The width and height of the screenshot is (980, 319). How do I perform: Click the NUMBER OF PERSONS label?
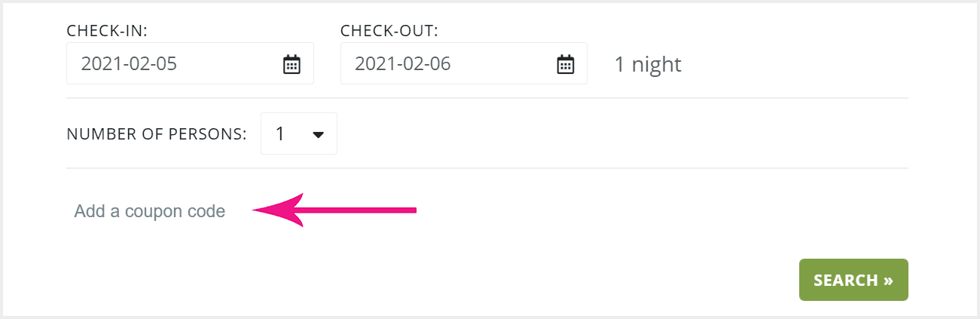pos(157,134)
